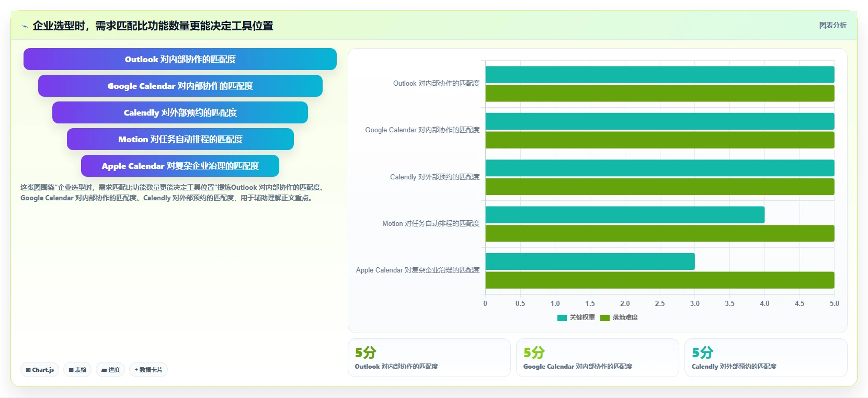Open the 5分 Outlook data card
The image size is (868, 398).
click(429, 358)
